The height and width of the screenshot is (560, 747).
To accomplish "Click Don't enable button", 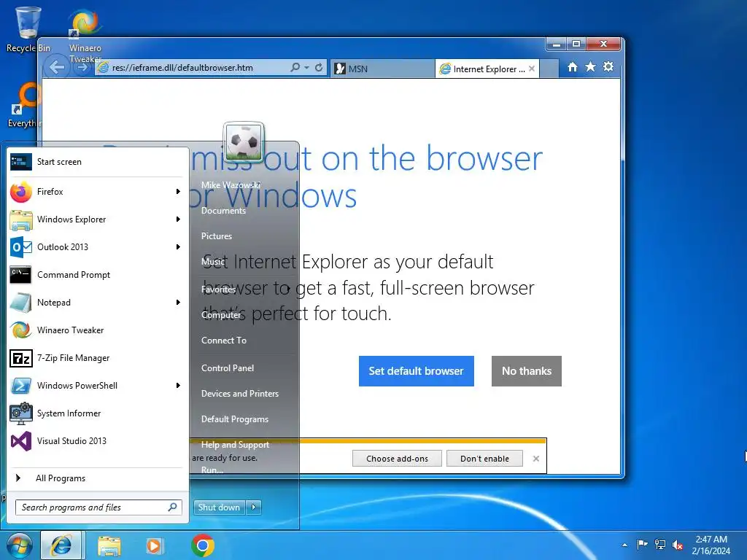I will [x=484, y=459].
